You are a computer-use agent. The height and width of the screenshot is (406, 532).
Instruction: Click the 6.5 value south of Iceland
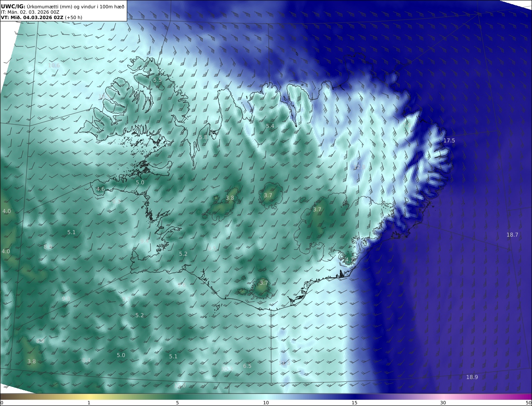pyautogui.click(x=247, y=366)
